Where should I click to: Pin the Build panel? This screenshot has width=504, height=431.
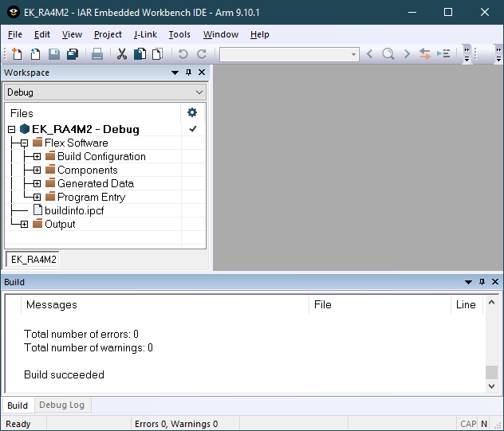coord(482,282)
